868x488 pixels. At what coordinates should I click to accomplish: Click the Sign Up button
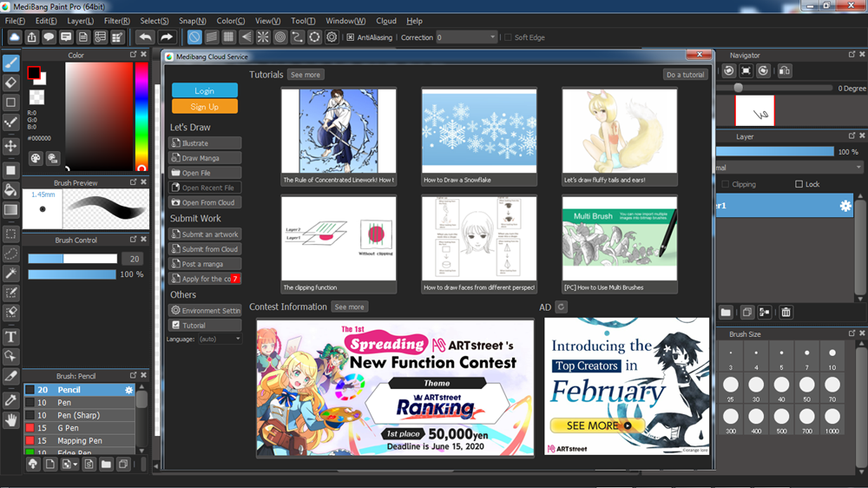pyautogui.click(x=204, y=106)
